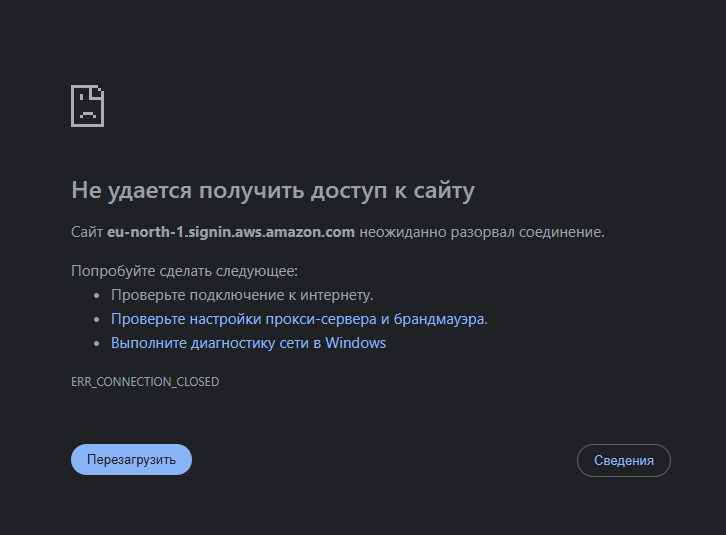This screenshot has width=726, height=535.
Task: Click the word Windows in the diagnostics link
Action: tap(356, 343)
